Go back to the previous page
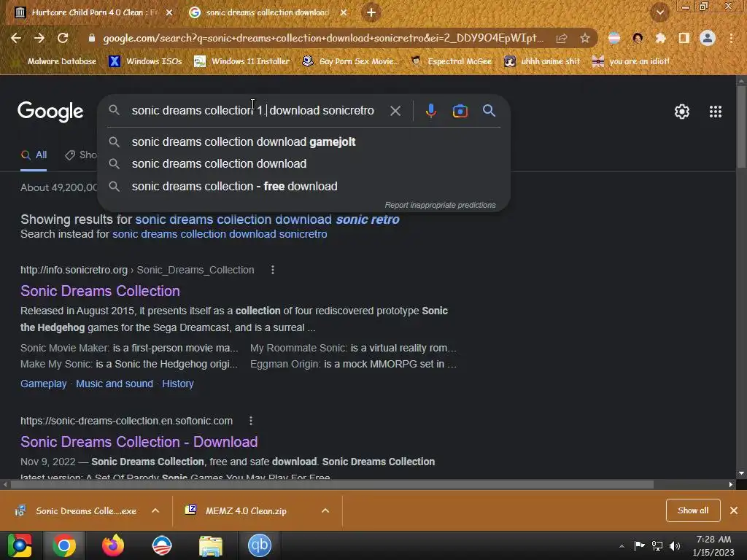 [x=16, y=38]
